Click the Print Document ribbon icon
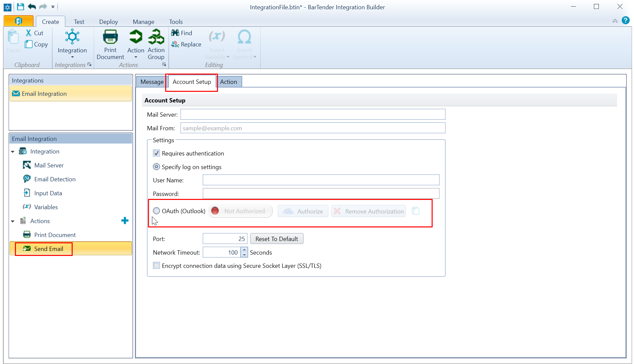The height and width of the screenshot is (364, 634). [x=110, y=37]
